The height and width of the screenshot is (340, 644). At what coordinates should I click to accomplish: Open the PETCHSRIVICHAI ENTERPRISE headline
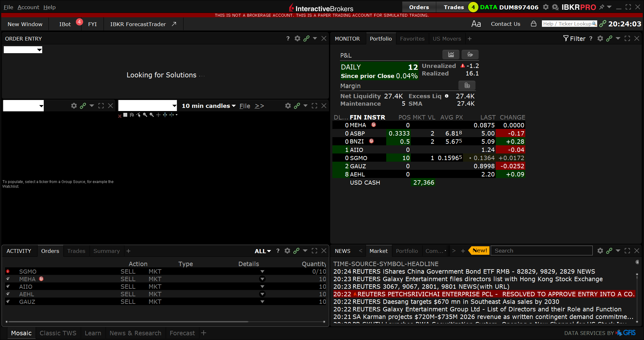484,294
